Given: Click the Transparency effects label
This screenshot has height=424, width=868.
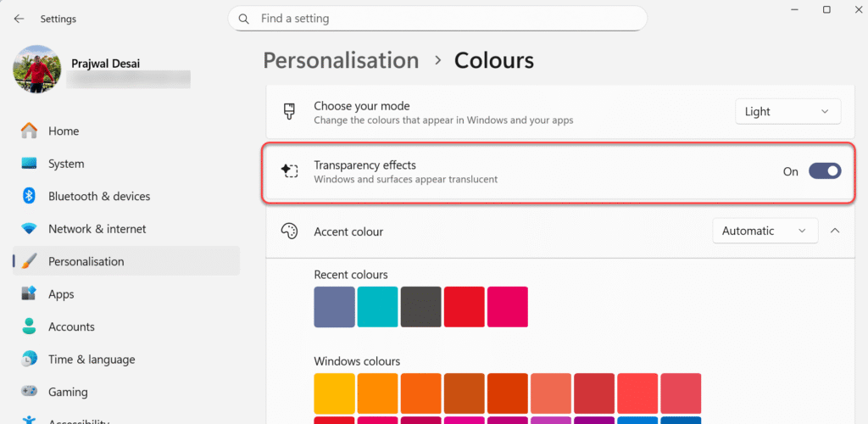Looking at the screenshot, I should point(364,165).
